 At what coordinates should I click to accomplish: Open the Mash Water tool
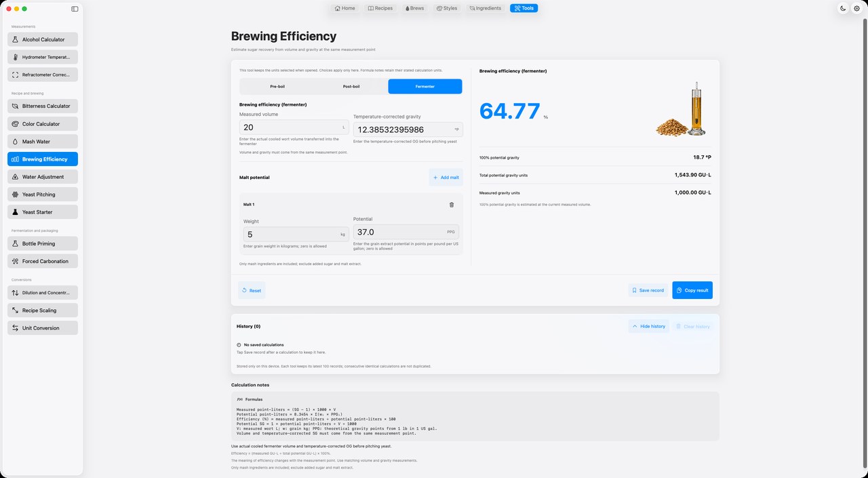pos(43,142)
